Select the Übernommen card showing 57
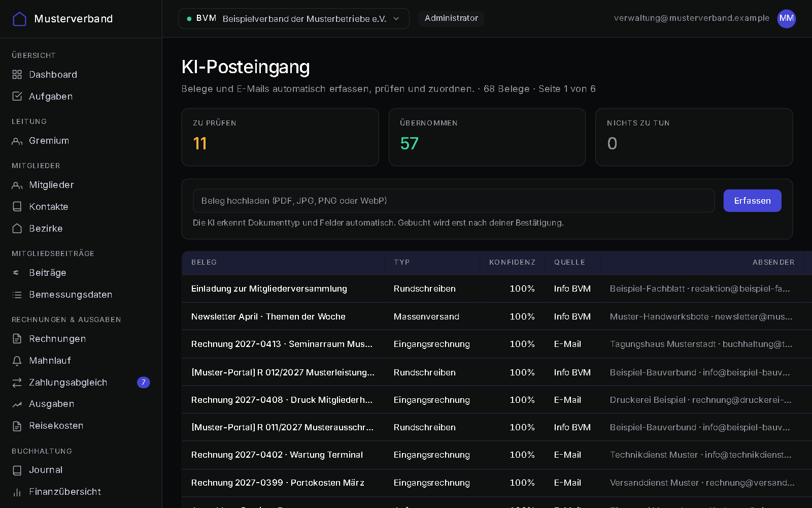Viewport: 812px width, 508px height. [487, 137]
